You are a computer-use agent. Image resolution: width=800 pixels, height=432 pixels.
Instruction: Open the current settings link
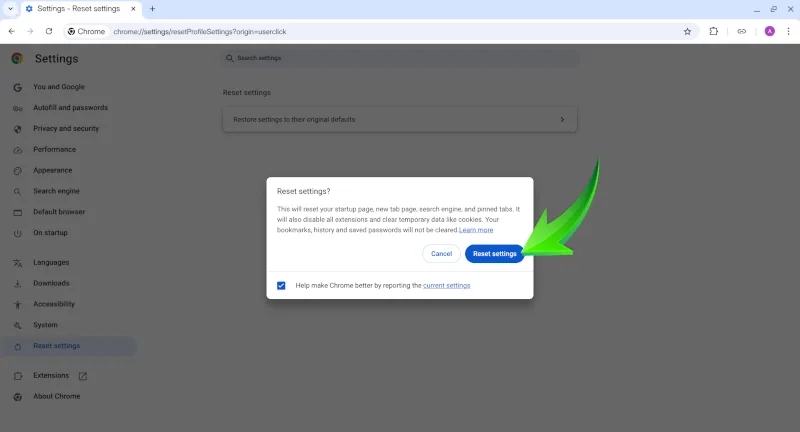(446, 285)
